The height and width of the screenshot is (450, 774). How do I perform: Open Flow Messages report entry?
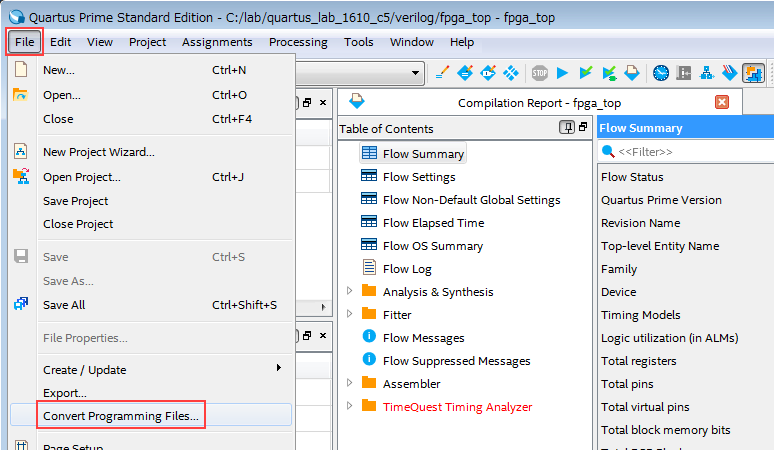click(x=423, y=338)
